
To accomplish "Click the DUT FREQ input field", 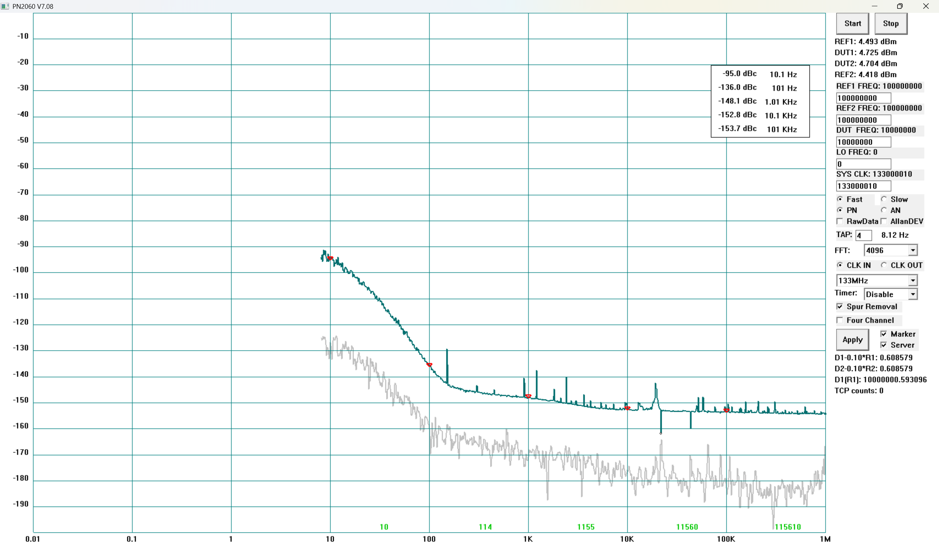I will (863, 142).
